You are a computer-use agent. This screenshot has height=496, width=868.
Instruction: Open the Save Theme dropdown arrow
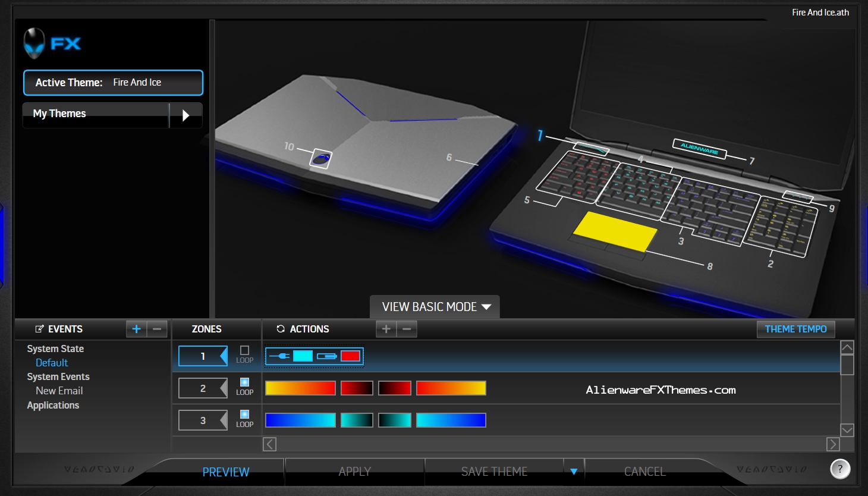[574, 472]
